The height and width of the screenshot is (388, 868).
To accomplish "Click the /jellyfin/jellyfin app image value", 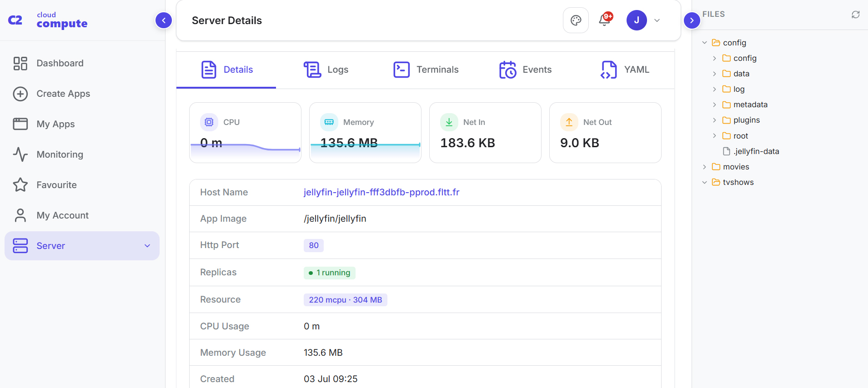I will tap(335, 219).
